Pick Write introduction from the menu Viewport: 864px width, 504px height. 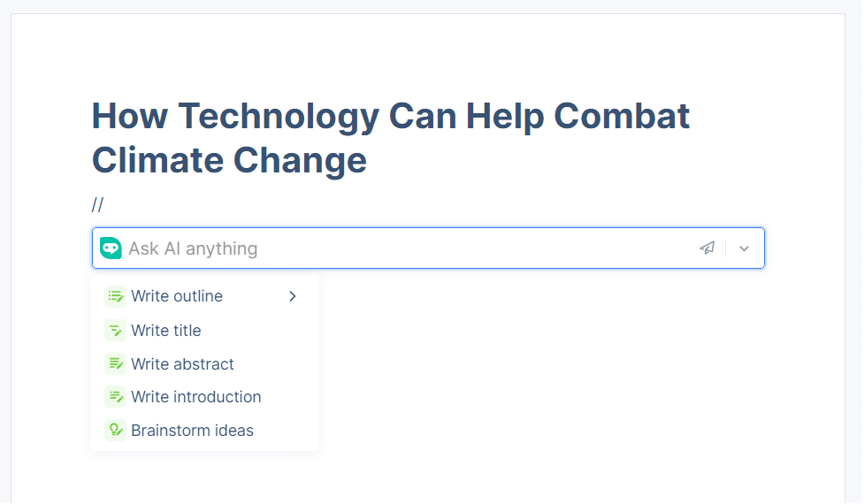click(x=195, y=397)
